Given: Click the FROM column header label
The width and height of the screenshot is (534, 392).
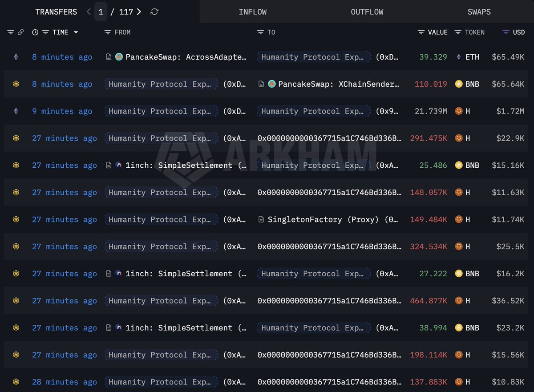Looking at the screenshot, I should pos(122,32).
